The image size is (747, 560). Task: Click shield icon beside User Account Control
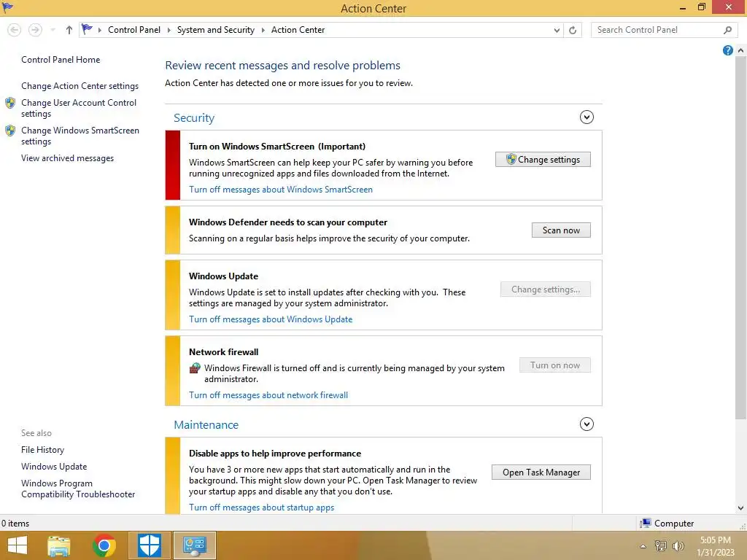click(10, 103)
